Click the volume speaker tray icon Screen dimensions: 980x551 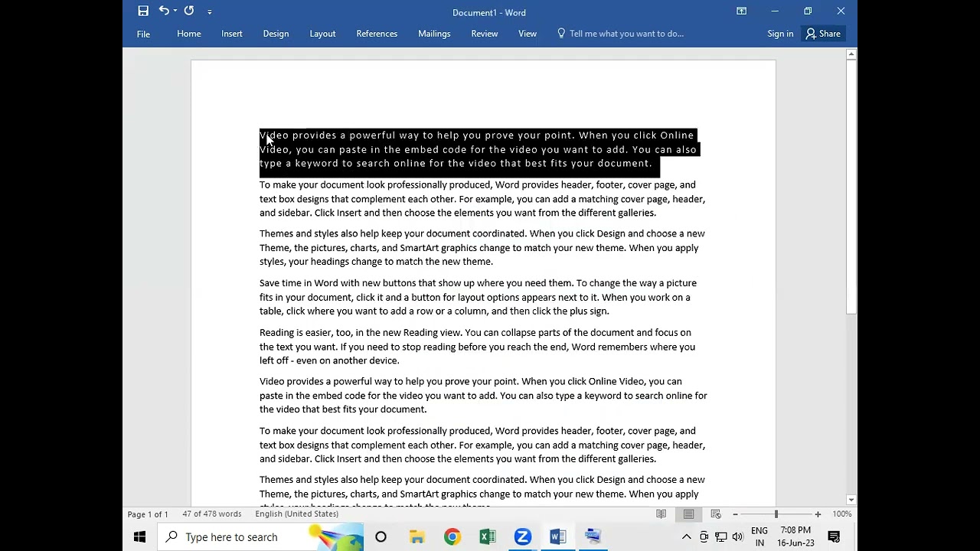(738, 537)
